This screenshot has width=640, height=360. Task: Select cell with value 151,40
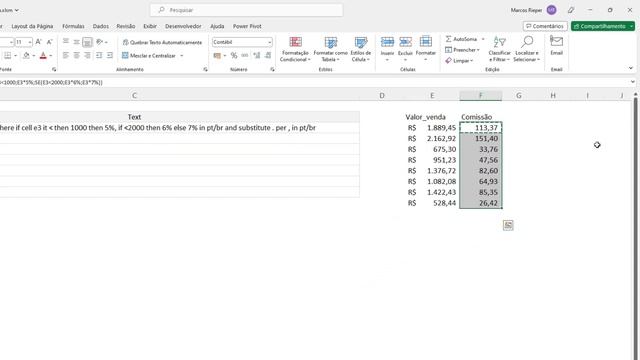(x=480, y=138)
